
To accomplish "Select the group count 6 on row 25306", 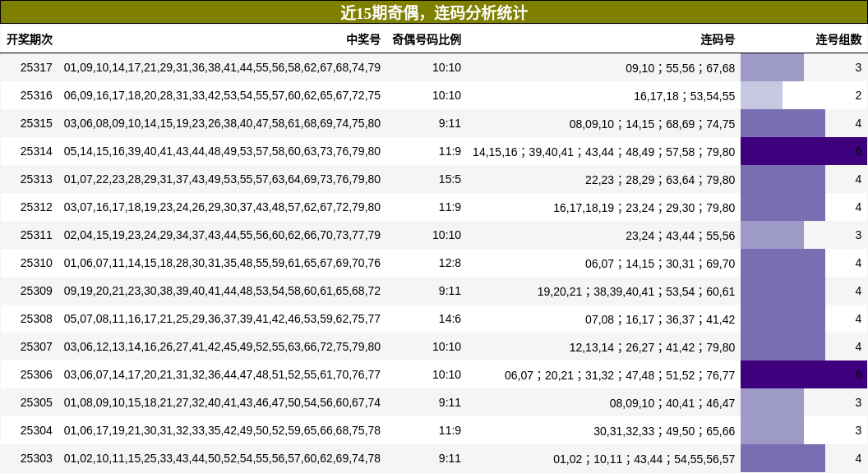I will point(858,375).
